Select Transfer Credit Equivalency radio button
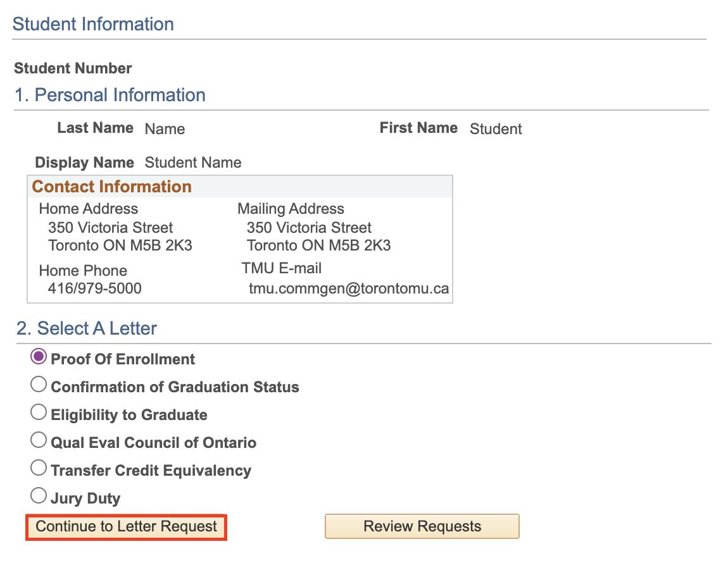 coord(39,468)
